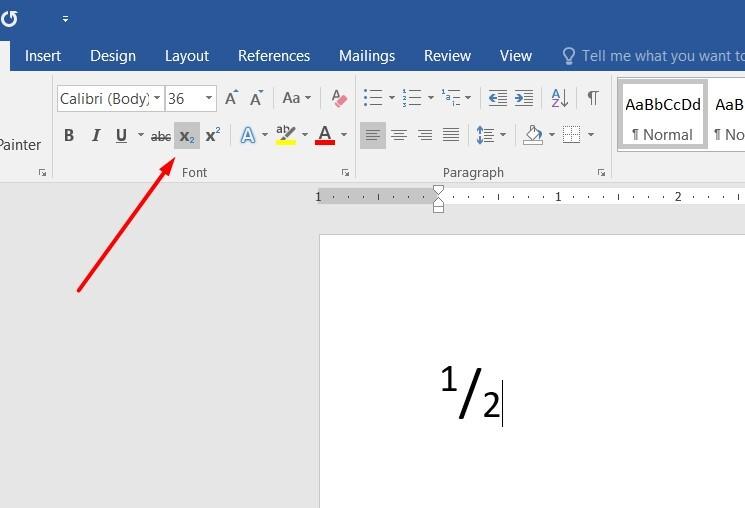Open multilevel list dropdown arrow
Viewport: 745px width, 508px height.
click(468, 98)
